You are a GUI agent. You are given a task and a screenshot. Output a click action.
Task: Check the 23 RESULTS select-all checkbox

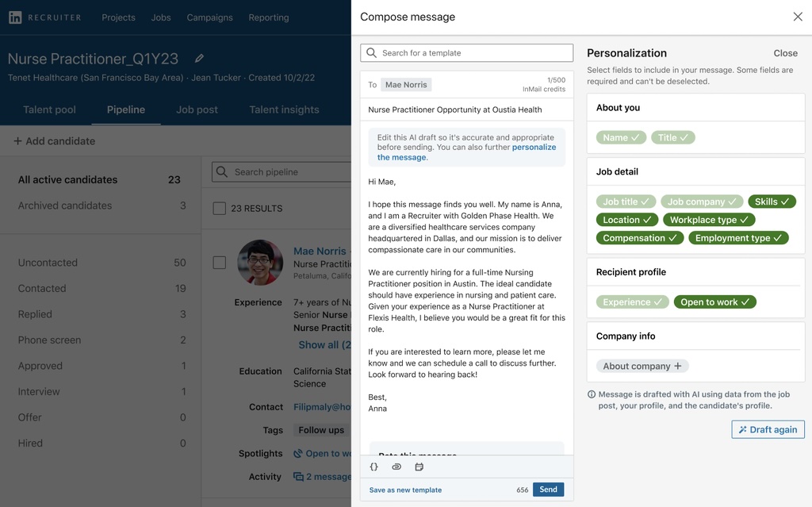220,209
